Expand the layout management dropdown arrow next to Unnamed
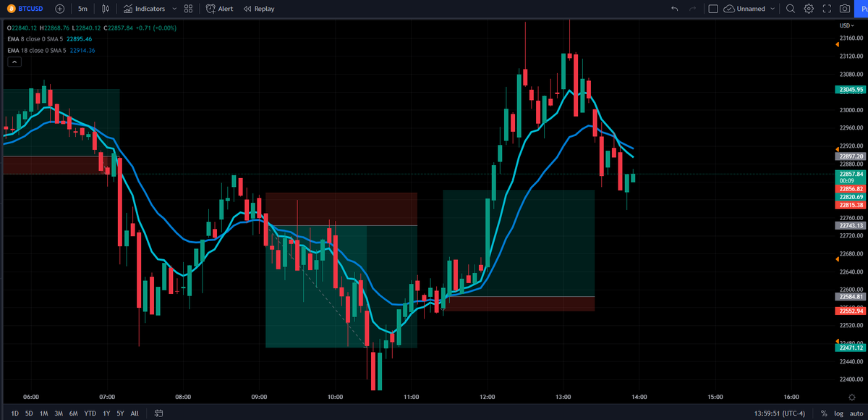 click(x=773, y=9)
